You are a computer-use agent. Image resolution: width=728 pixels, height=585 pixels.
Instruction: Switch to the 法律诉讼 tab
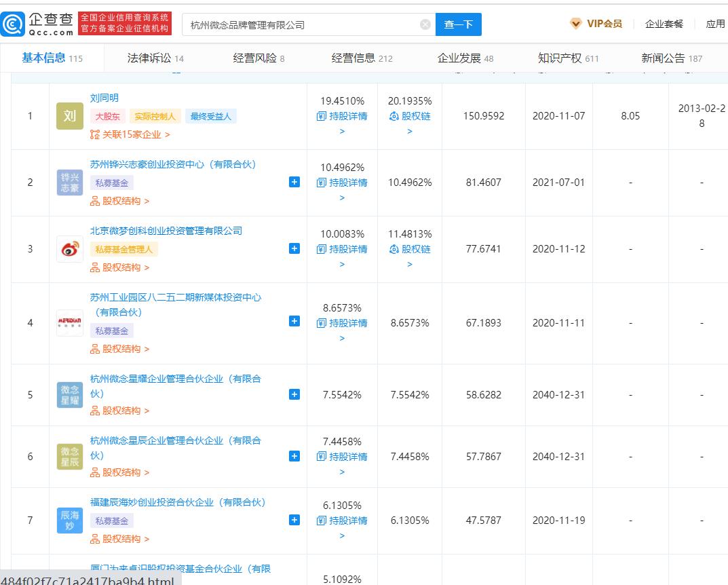(155, 58)
